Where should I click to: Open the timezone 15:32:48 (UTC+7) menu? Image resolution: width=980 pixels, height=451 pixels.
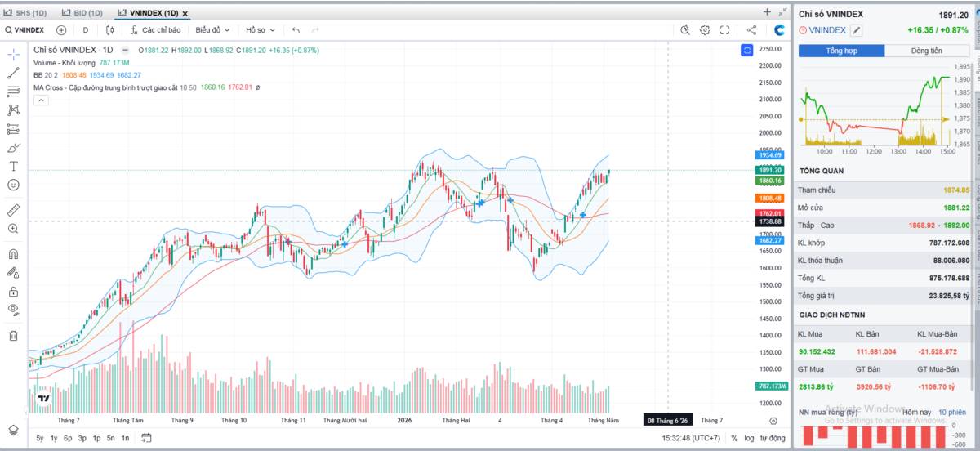691,439
